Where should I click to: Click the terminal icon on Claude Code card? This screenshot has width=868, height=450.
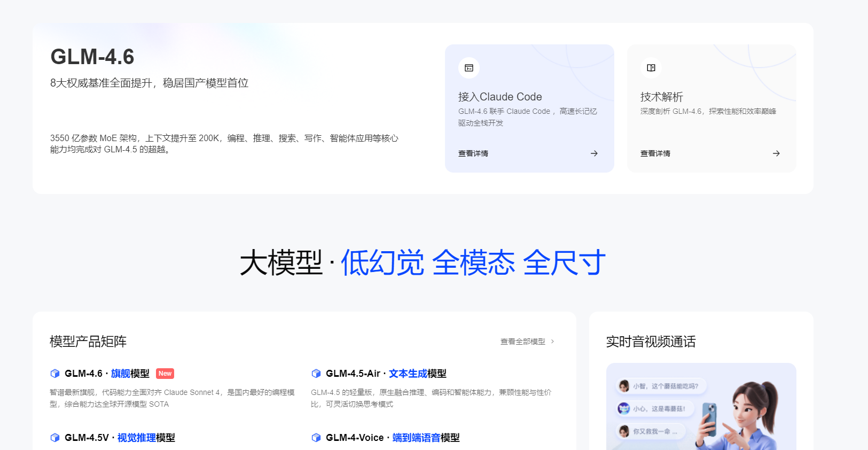point(469,68)
